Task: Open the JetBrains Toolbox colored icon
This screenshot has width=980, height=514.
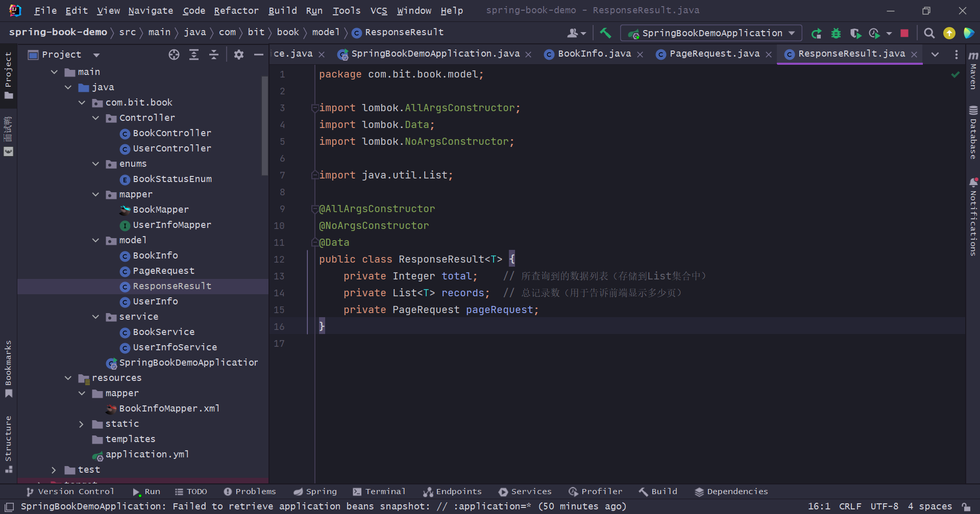Action: coord(969,33)
